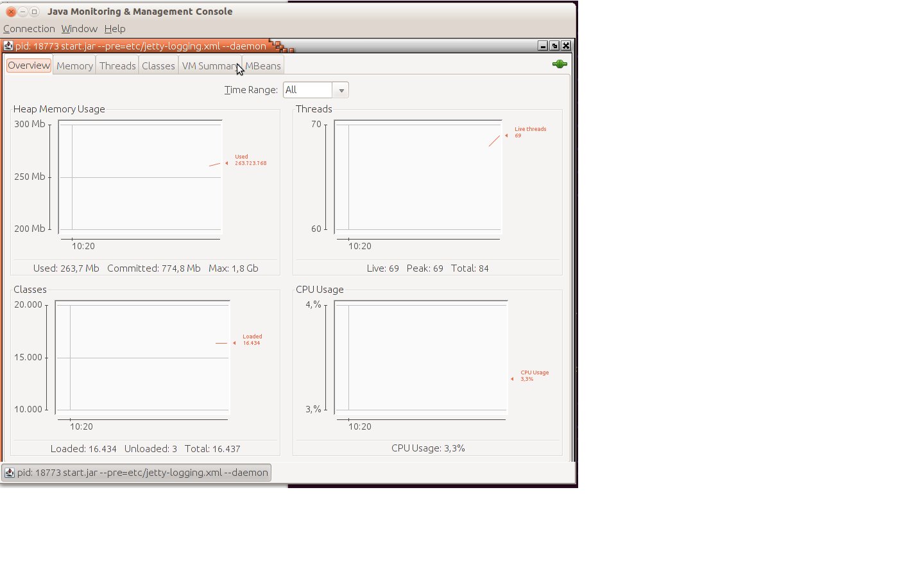The image size is (924, 578).
Task: Switch to the Overview tab
Action: (29, 66)
